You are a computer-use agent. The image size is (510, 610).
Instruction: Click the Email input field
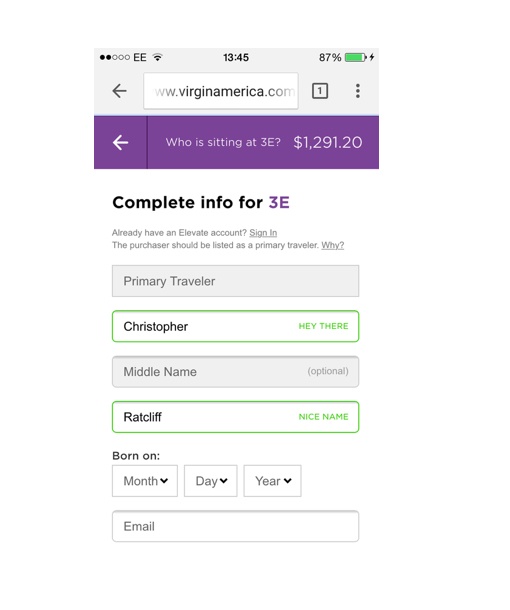(x=235, y=526)
